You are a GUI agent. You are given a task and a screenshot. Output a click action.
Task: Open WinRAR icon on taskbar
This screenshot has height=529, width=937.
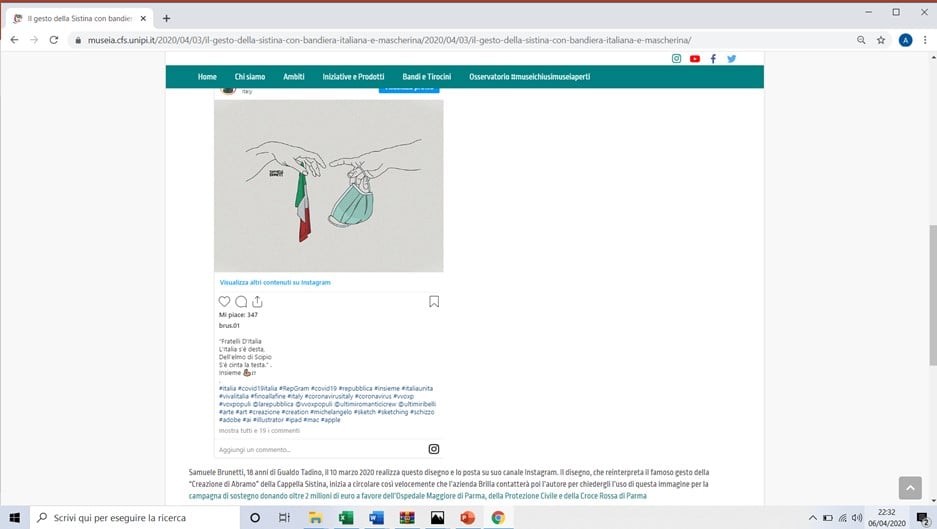click(406, 518)
